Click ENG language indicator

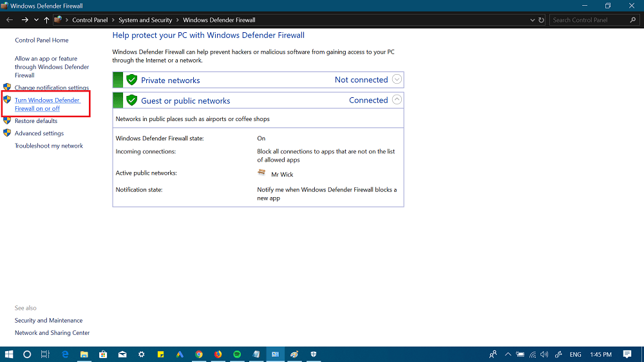point(575,354)
